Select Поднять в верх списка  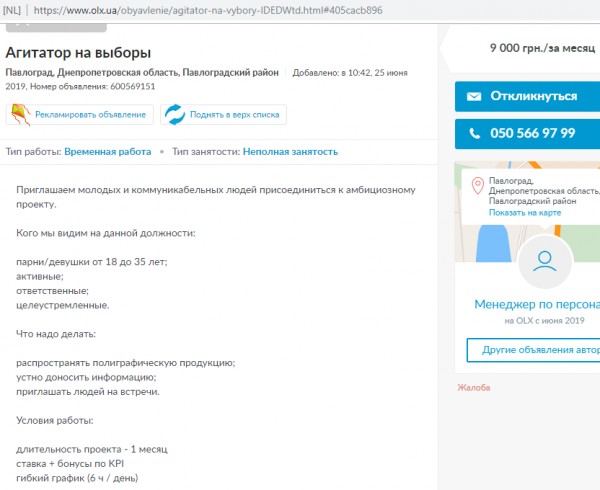[x=235, y=115]
